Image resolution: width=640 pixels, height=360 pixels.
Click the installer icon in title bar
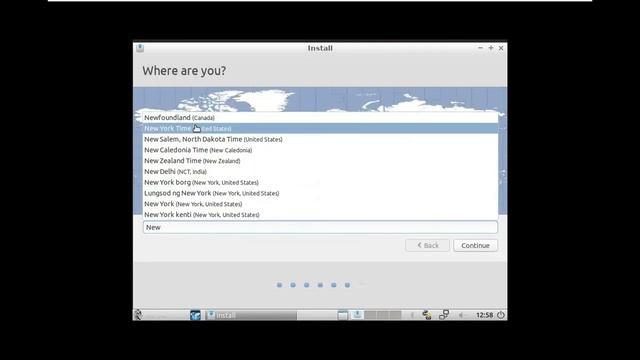tap(140, 48)
